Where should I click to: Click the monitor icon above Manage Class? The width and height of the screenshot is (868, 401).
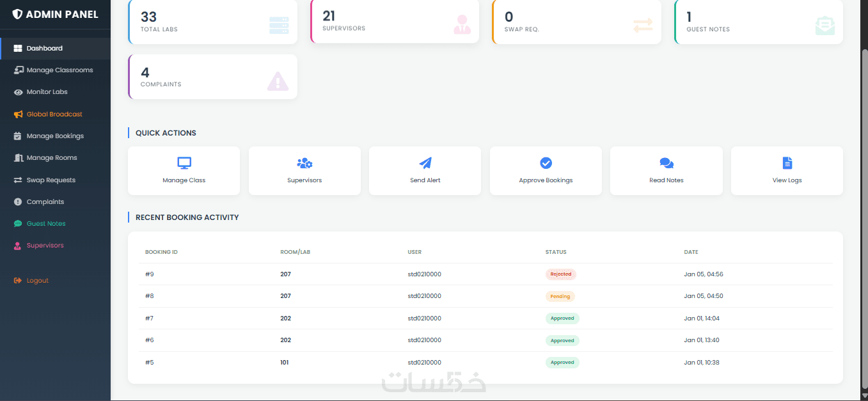pos(184,162)
